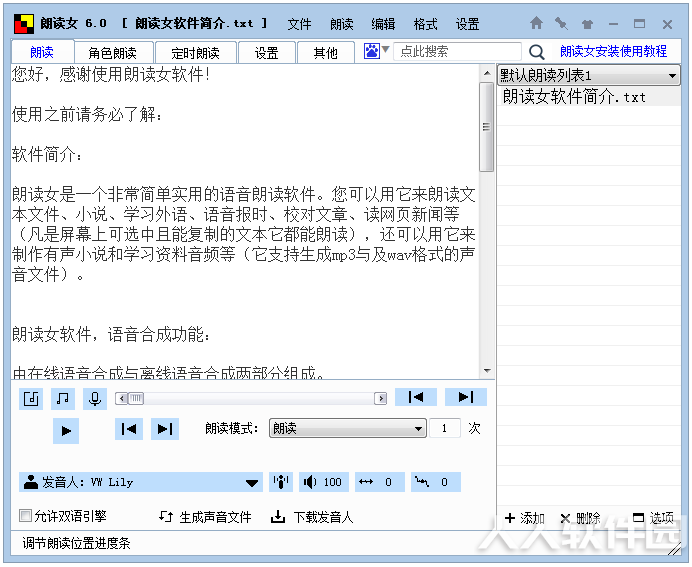Open the search engine dropdown arrow
Screen dimensions: 692x567
pyautogui.click(x=385, y=49)
